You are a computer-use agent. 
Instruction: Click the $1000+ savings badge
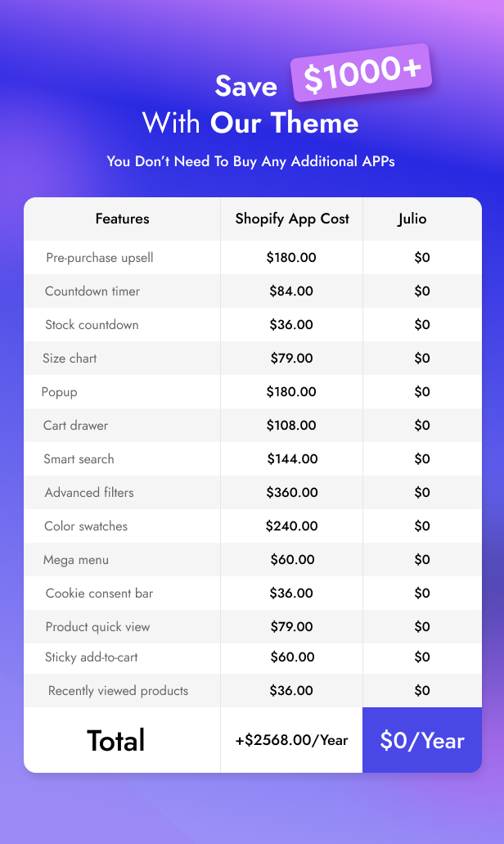[x=362, y=74]
